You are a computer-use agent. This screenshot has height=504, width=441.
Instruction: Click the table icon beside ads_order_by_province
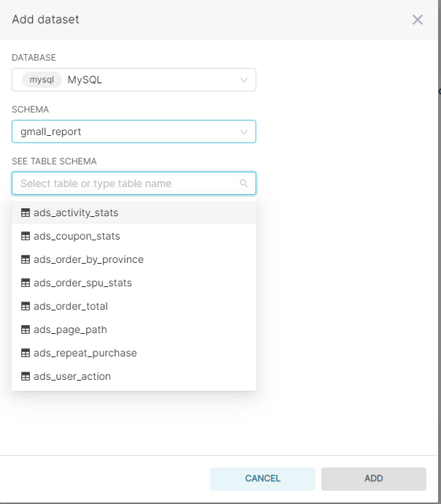point(26,259)
